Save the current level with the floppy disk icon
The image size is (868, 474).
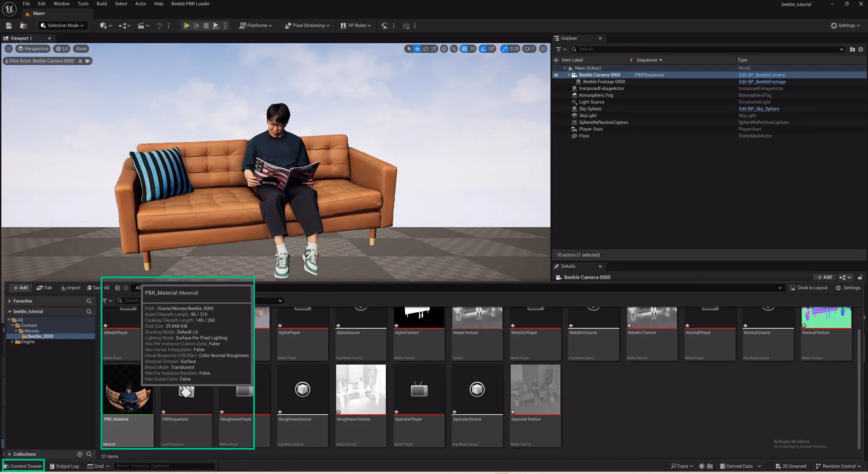click(8, 25)
